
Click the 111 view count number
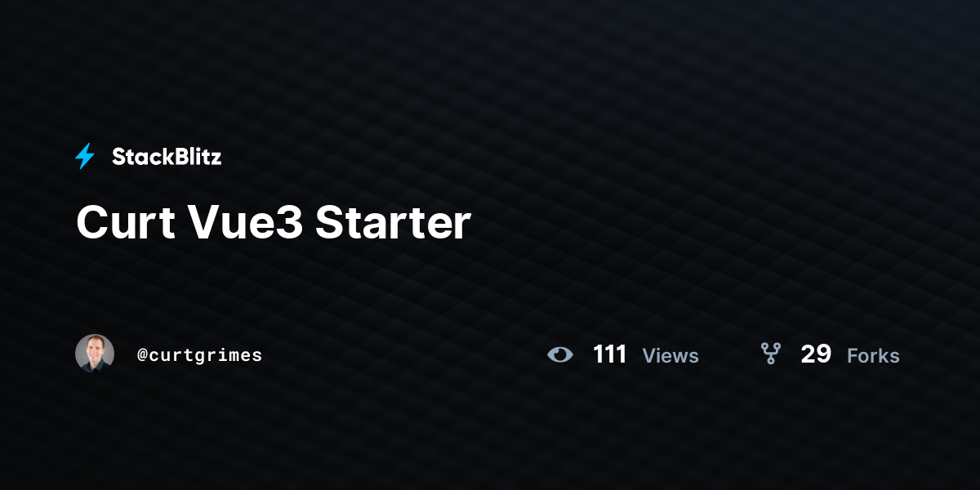point(610,354)
